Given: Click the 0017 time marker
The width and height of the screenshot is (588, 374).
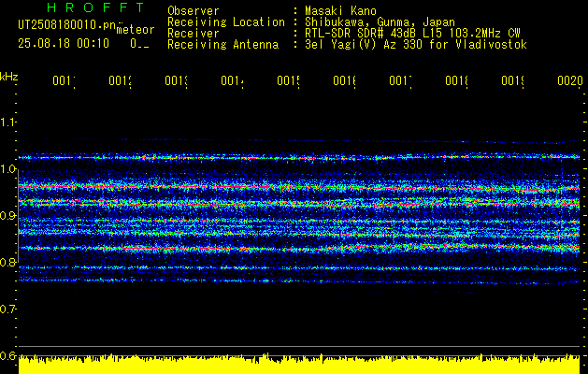Looking at the screenshot, I should click(x=400, y=80).
